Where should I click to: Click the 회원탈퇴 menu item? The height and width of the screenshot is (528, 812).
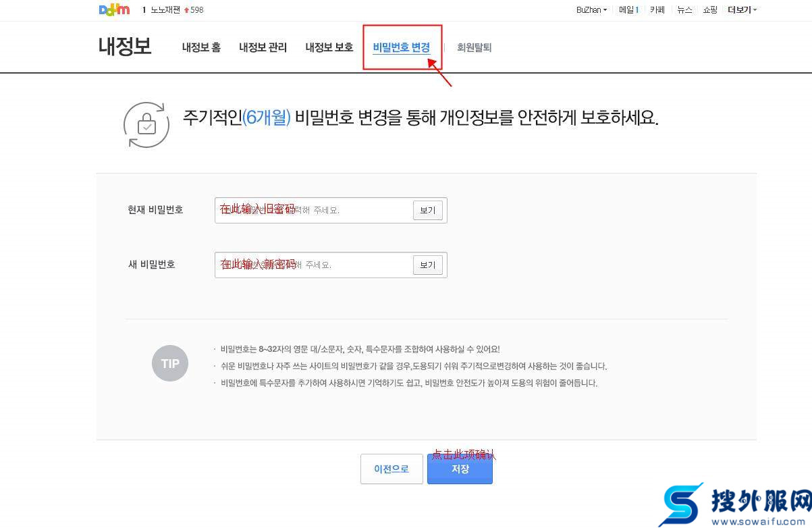click(x=474, y=47)
